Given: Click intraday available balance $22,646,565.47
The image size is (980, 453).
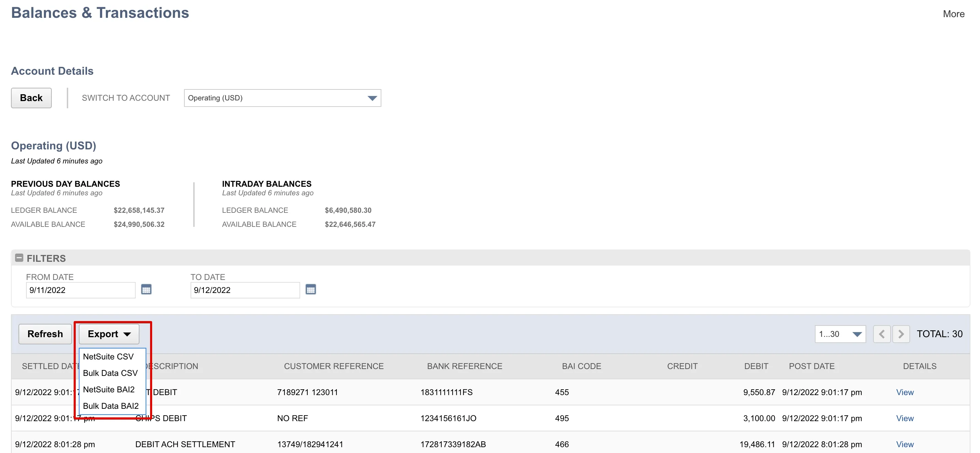Looking at the screenshot, I should [350, 224].
